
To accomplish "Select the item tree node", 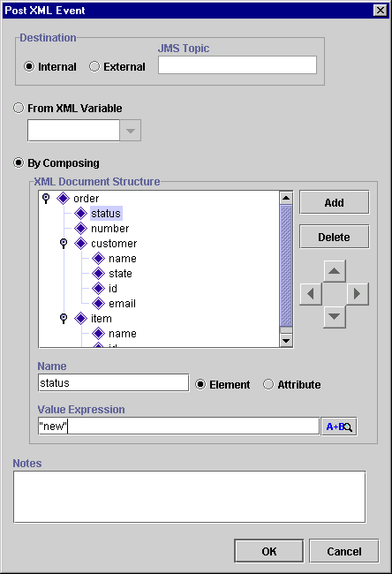I will [x=101, y=319].
